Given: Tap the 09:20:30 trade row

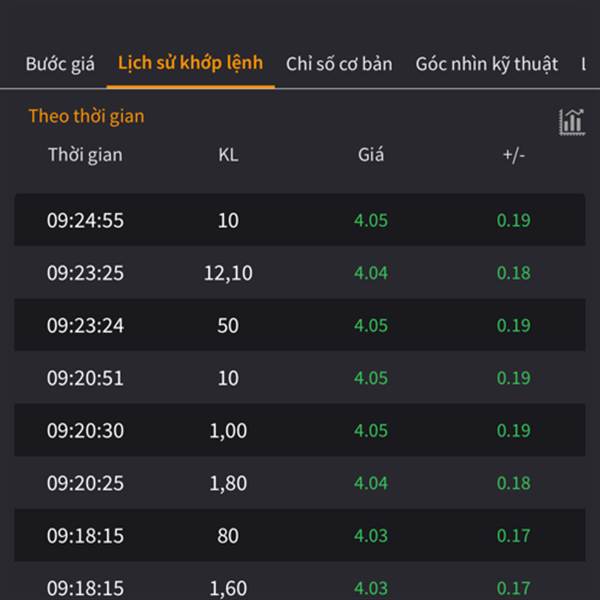Looking at the screenshot, I should pyautogui.click(x=300, y=430).
